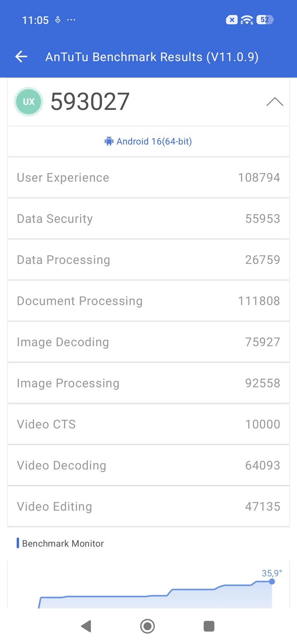Select the Data Security score row
This screenshot has height=644, width=297.
148,219
